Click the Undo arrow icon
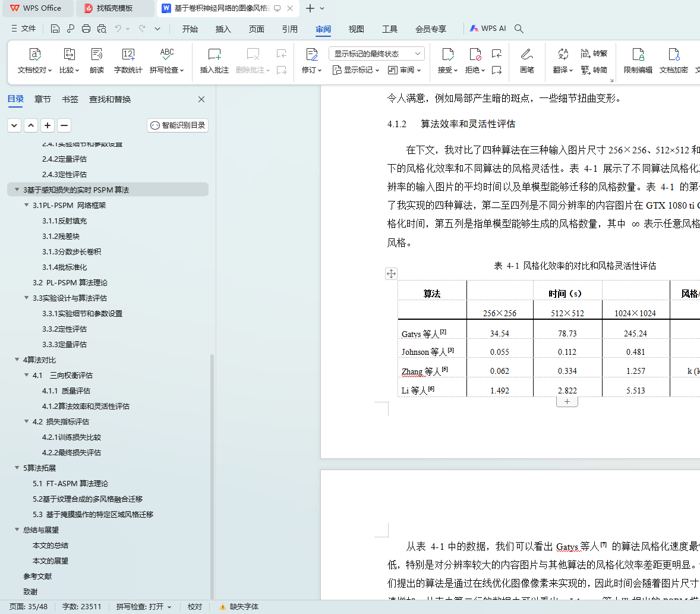Screen dimensions: 700x614 pyautogui.click(x=118, y=29)
